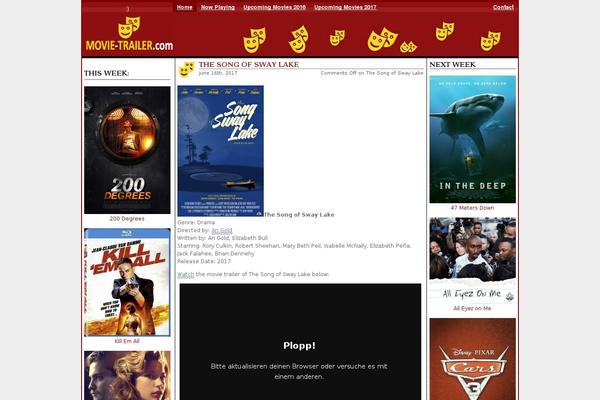Go to the Now Playing page
The width and height of the screenshot is (600, 400).
218,7
